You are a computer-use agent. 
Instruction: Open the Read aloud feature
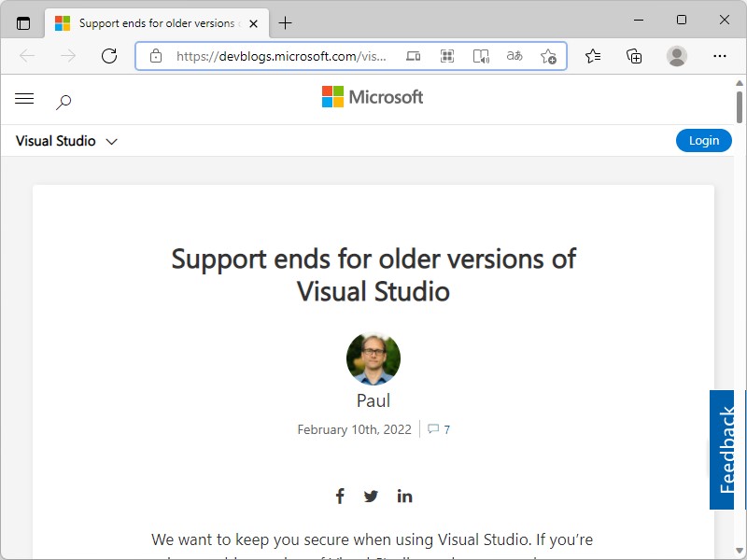click(480, 56)
